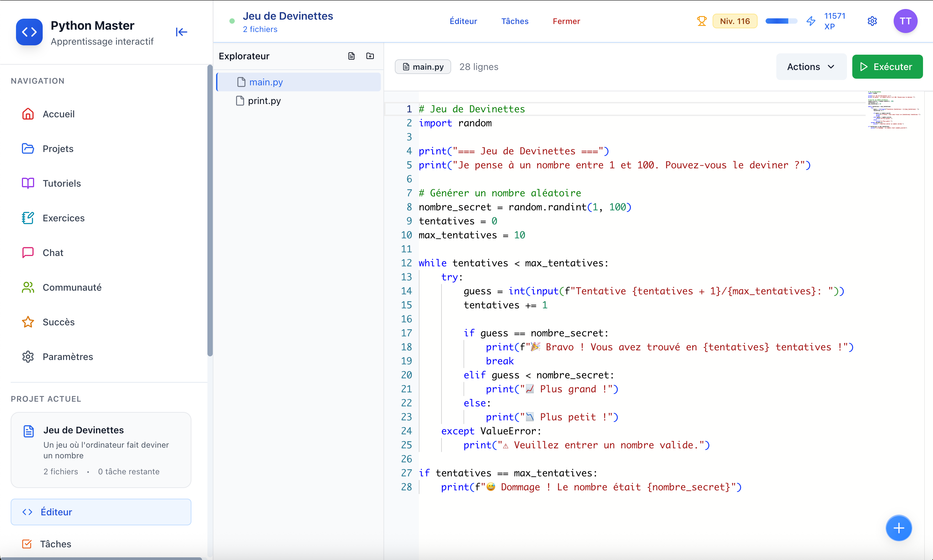The image size is (933, 560).
Task: Click '0 tâche restante' in project card
Action: 129,472
